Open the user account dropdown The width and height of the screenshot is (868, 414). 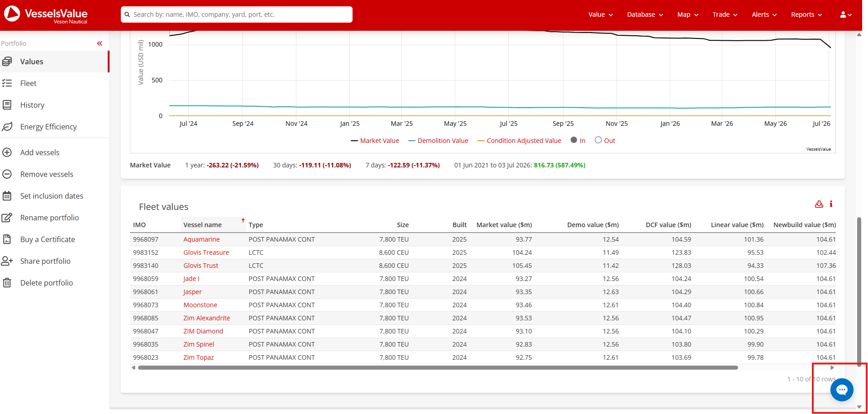pyautogui.click(x=846, y=14)
